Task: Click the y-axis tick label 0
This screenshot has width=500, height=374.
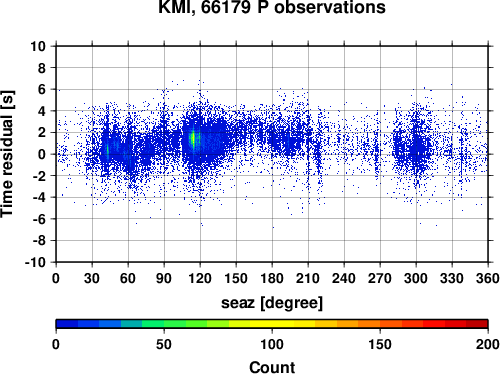Action: tap(42, 154)
